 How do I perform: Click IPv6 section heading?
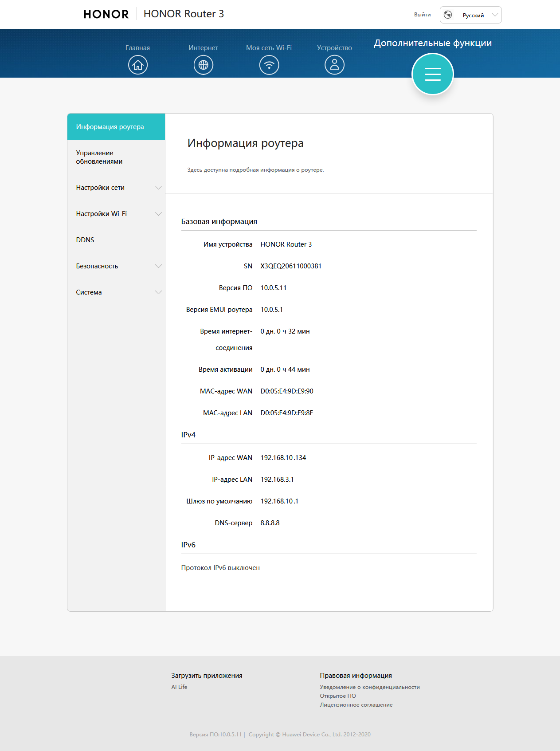(x=188, y=545)
